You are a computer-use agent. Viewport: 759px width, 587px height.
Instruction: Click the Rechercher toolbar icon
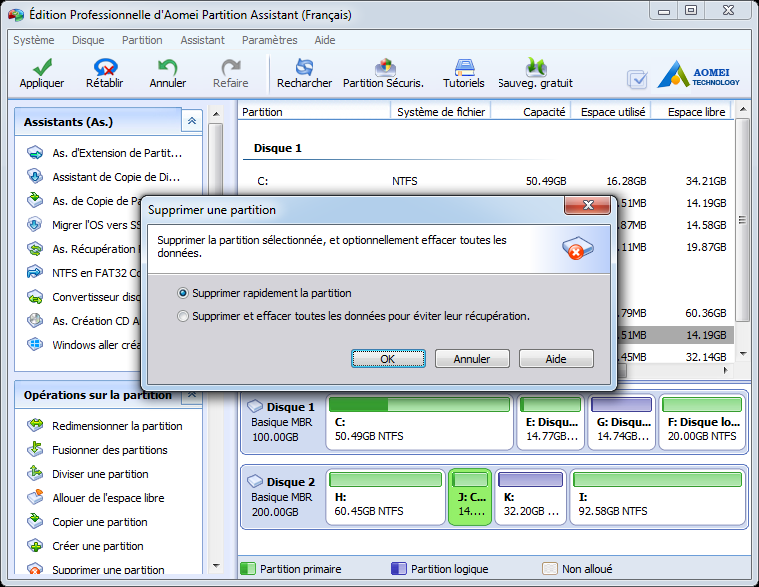[x=304, y=67]
